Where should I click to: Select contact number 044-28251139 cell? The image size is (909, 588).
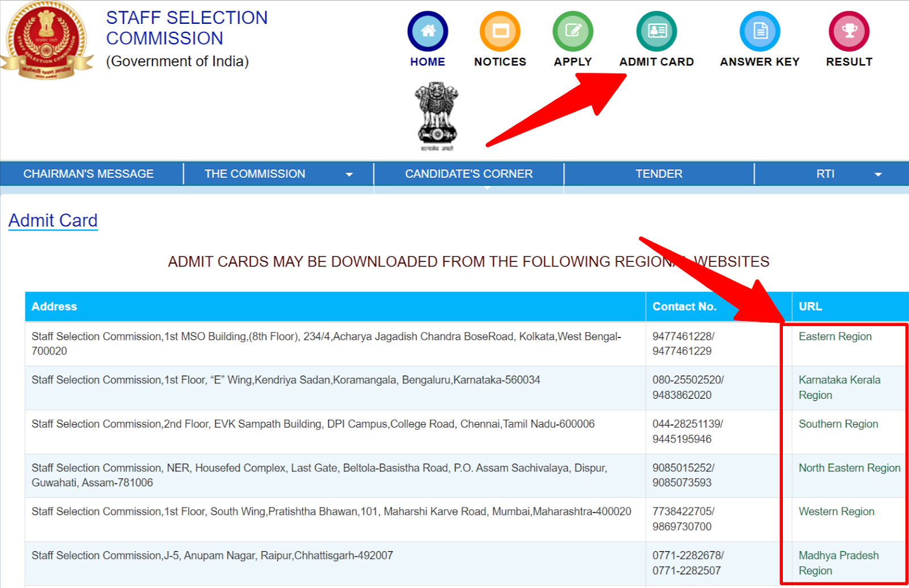(719, 432)
